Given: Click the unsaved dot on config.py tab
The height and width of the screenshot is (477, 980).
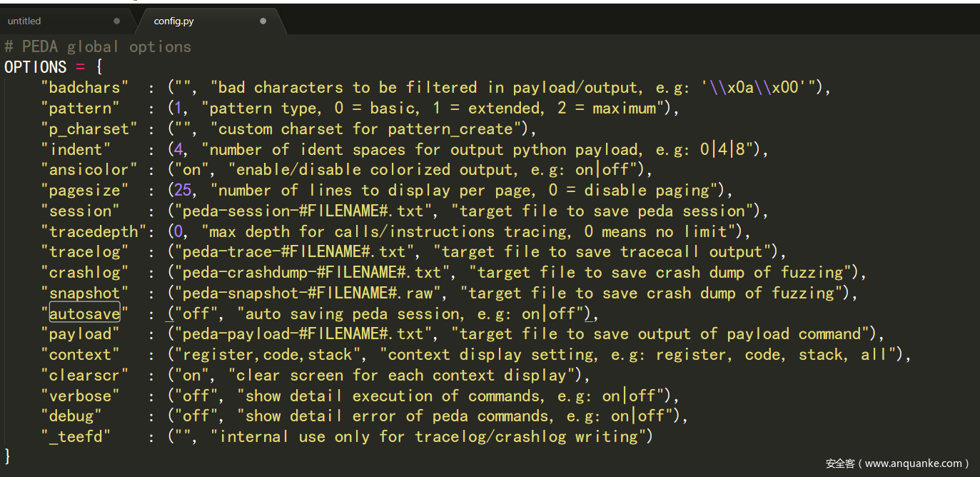Looking at the screenshot, I should (x=263, y=21).
